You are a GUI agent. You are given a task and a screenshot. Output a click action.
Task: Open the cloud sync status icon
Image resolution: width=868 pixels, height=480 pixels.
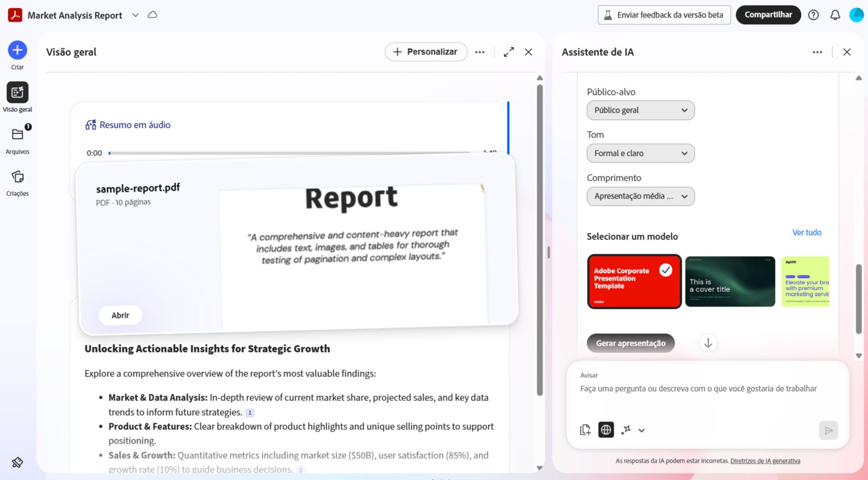coord(153,15)
